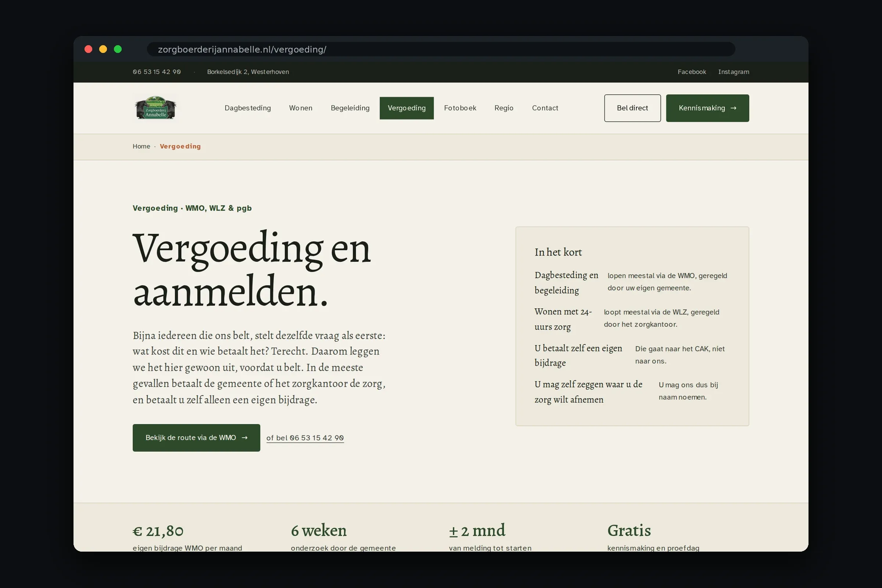Open the Dagbesteding menu item
The image size is (882, 588).
[x=247, y=108]
